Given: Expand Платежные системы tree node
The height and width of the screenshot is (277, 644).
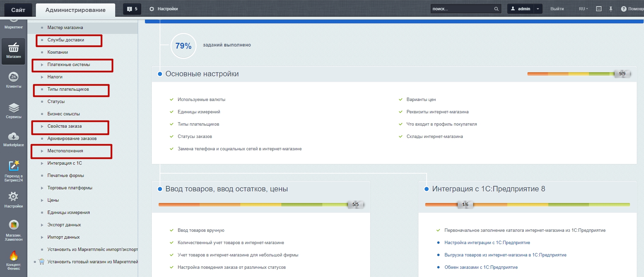Looking at the screenshot, I should 42,65.
